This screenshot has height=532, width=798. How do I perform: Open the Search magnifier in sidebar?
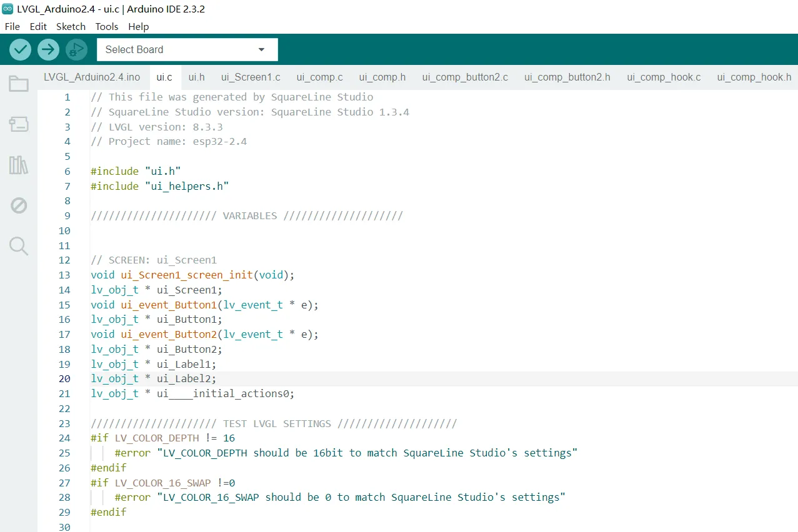point(19,246)
